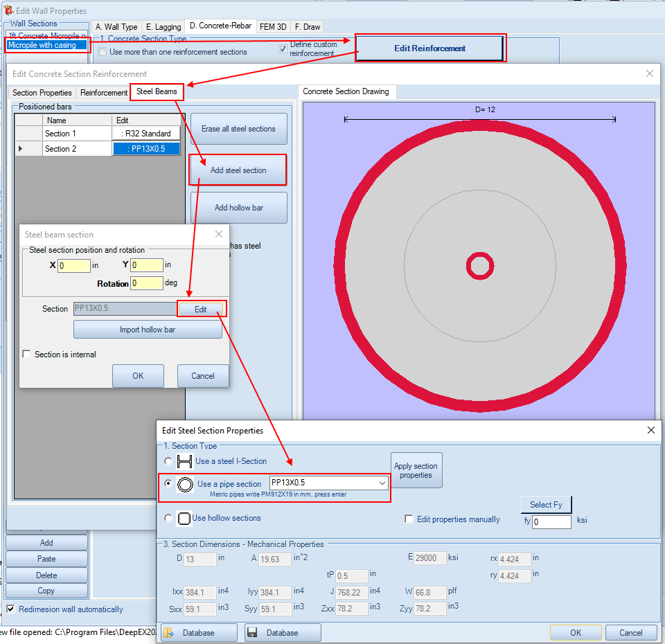
Task: Click the row selector arrow for Section 2
Action: pyautogui.click(x=20, y=149)
